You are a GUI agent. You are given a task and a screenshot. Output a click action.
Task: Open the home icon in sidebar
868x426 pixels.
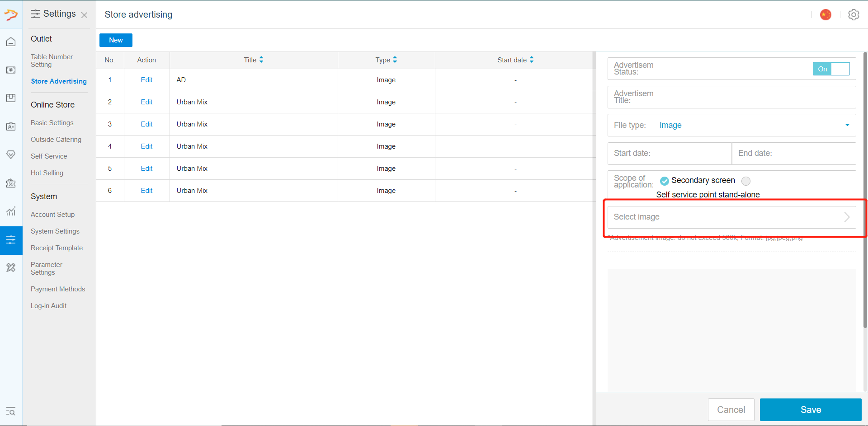pos(11,42)
